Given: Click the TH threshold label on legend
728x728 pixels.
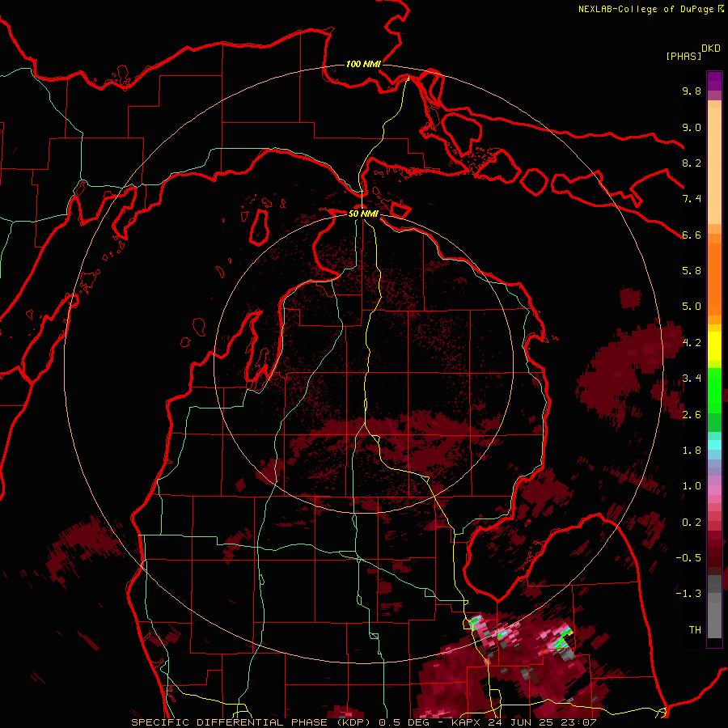Looking at the screenshot, I should click(x=695, y=630).
